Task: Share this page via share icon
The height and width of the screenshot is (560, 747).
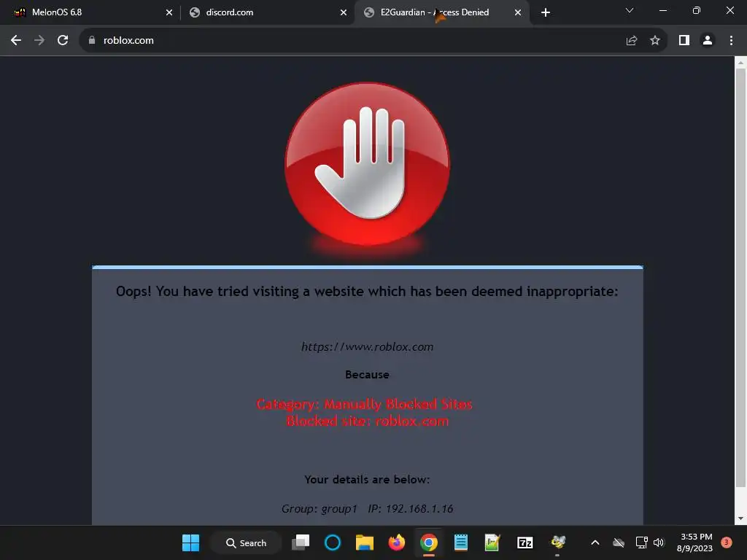Action: point(632,41)
